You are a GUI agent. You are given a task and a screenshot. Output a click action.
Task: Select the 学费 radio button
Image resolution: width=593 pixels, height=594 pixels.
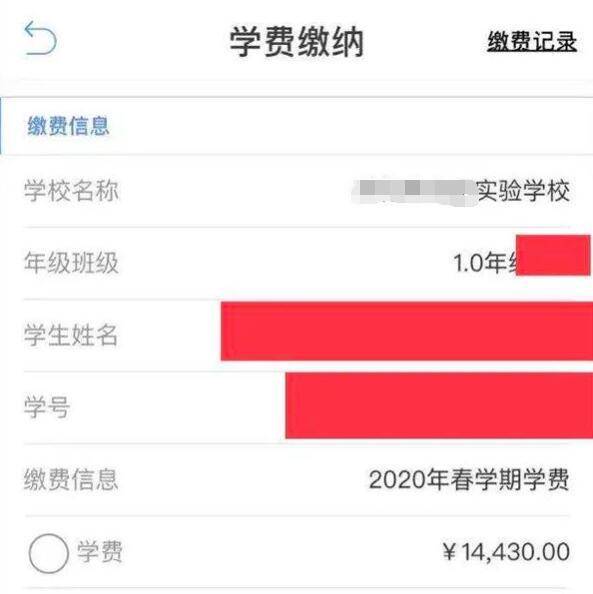tap(49, 553)
